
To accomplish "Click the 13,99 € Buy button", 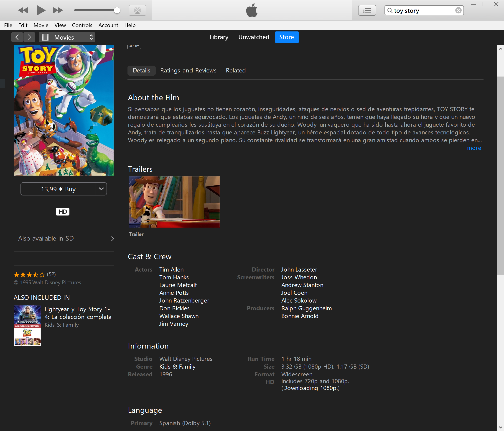I will pos(58,189).
